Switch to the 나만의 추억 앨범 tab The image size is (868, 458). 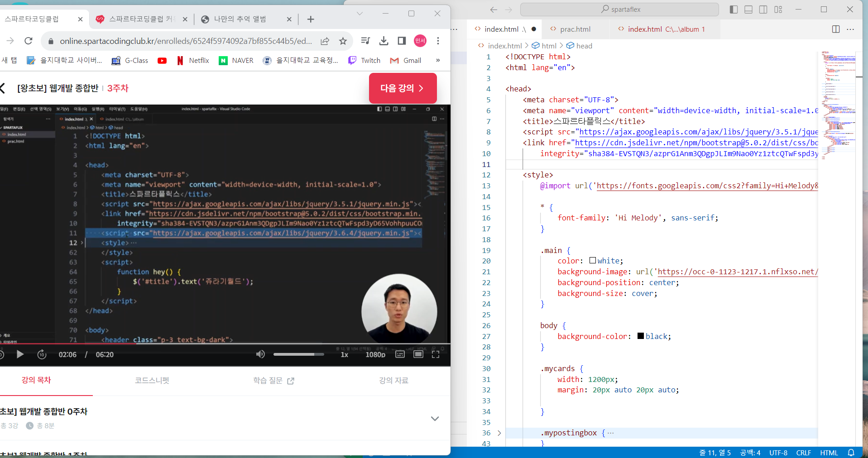pyautogui.click(x=240, y=19)
